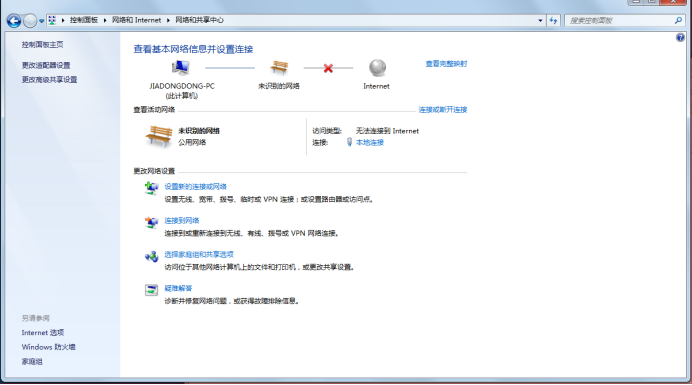Open the Windows 防火墙 link
692x385 pixels.
(x=49, y=347)
